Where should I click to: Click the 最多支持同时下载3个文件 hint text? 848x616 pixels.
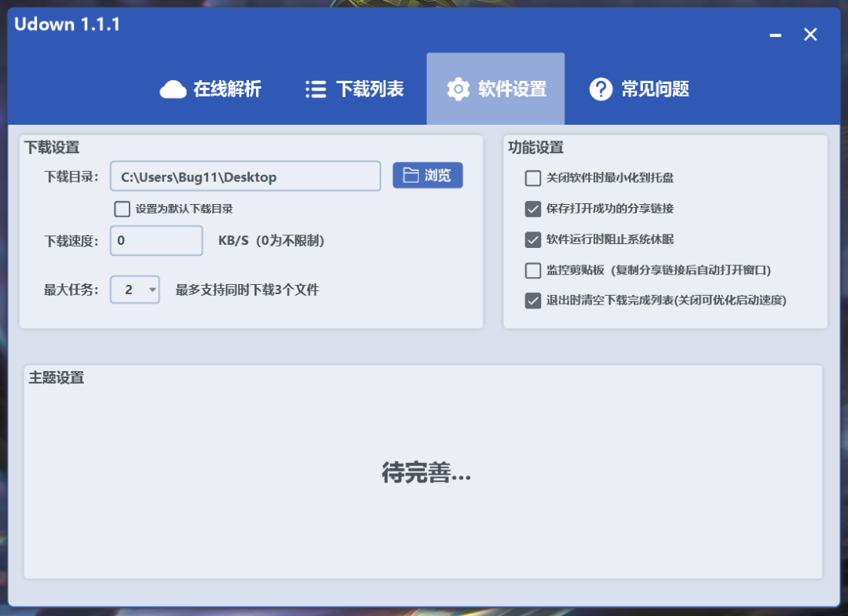(247, 290)
